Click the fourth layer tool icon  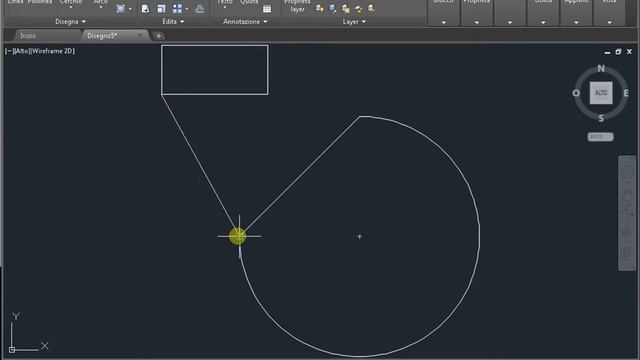pos(359,9)
